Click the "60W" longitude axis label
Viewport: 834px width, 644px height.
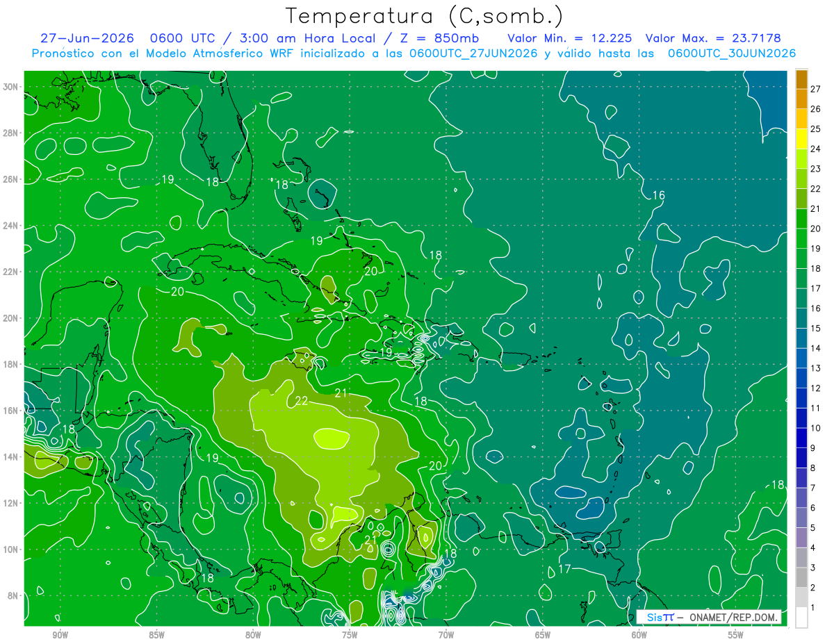(x=639, y=635)
